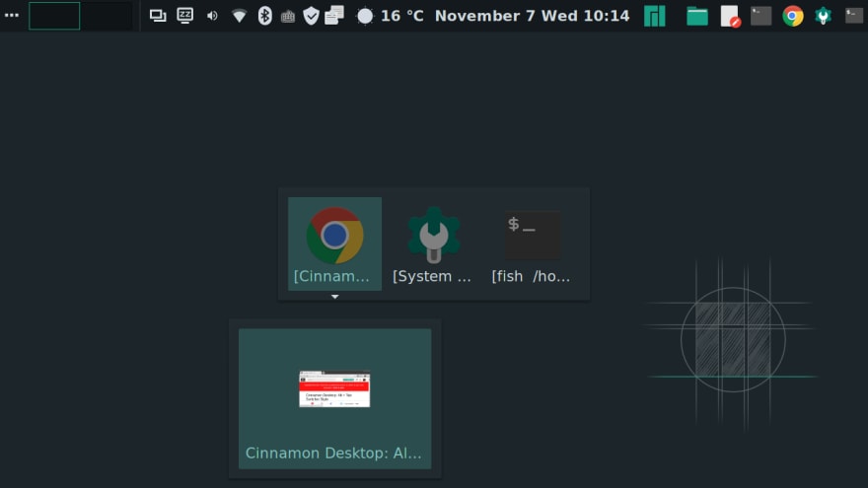Switch to the first workspace

(54, 16)
